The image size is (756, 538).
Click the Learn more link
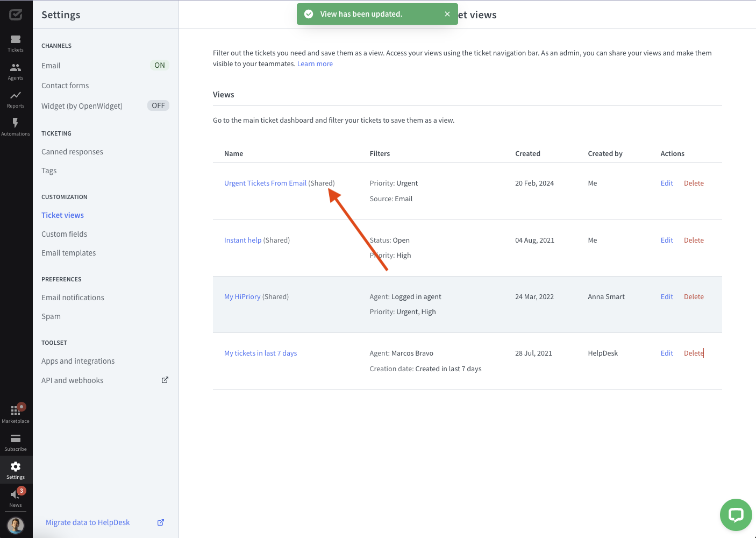pos(315,63)
